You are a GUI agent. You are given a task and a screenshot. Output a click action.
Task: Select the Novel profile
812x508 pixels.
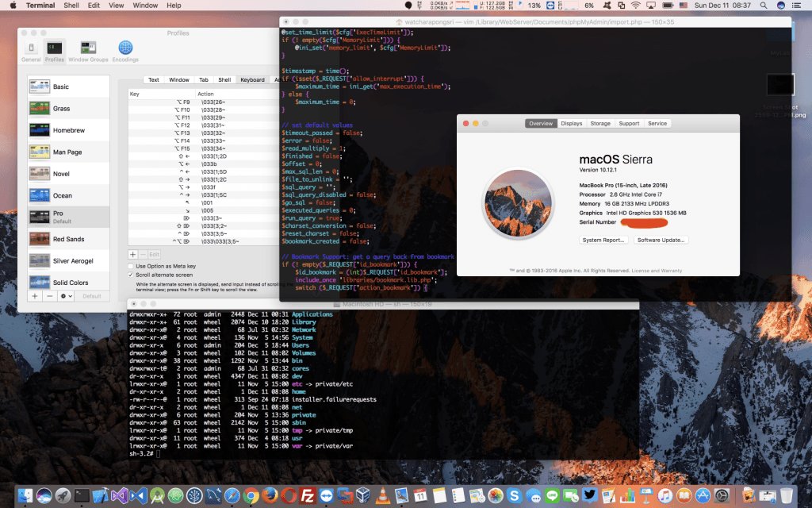(x=68, y=174)
